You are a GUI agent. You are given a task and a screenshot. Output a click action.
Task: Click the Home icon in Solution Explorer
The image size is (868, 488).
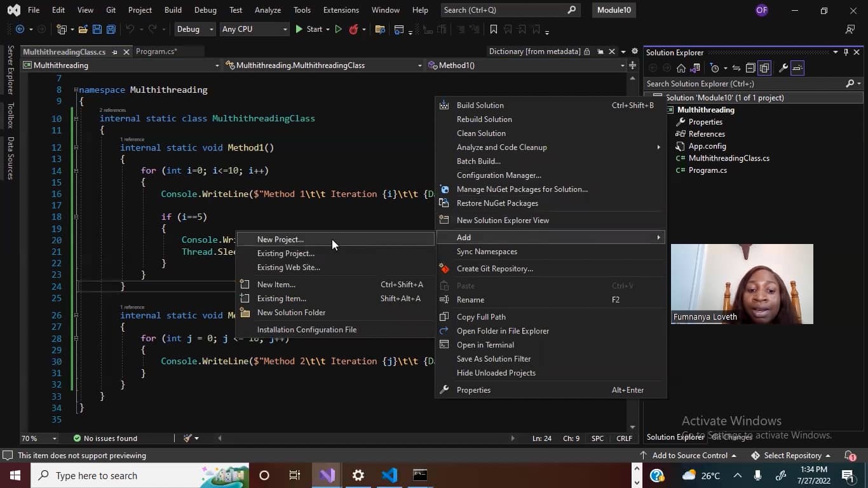[681, 68]
